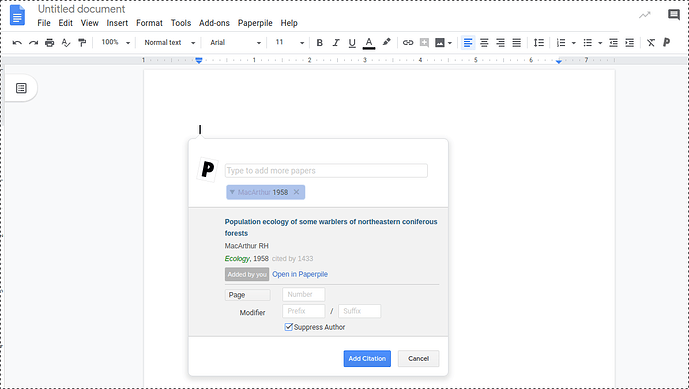This screenshot has width=689, height=389.
Task: Toggle italic formatting
Action: (336, 43)
